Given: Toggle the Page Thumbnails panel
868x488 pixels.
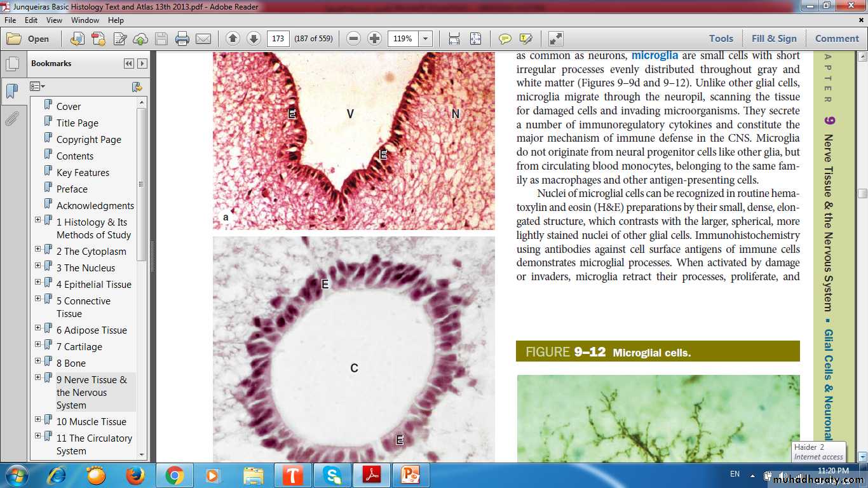Looking at the screenshot, I should point(11,64).
